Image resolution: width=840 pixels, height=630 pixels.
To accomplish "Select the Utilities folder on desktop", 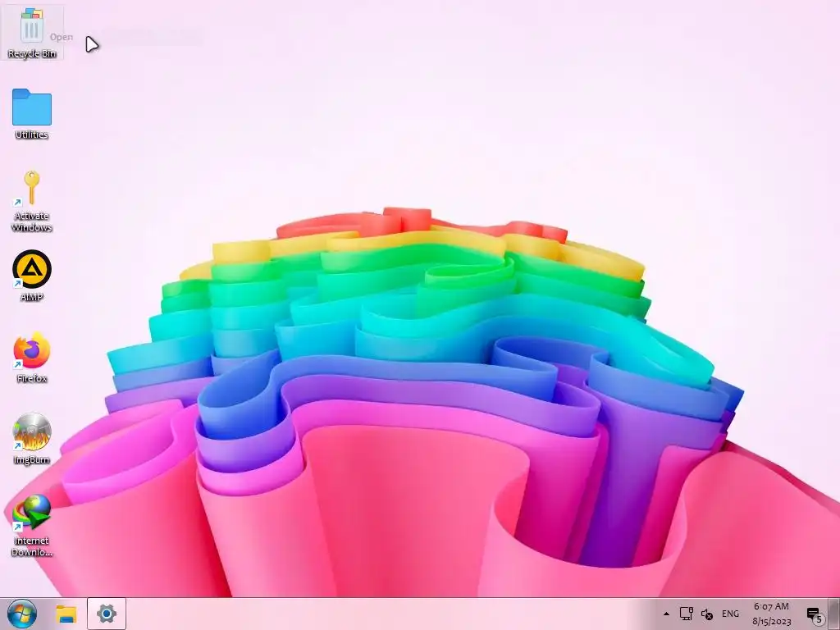I will pos(32,114).
